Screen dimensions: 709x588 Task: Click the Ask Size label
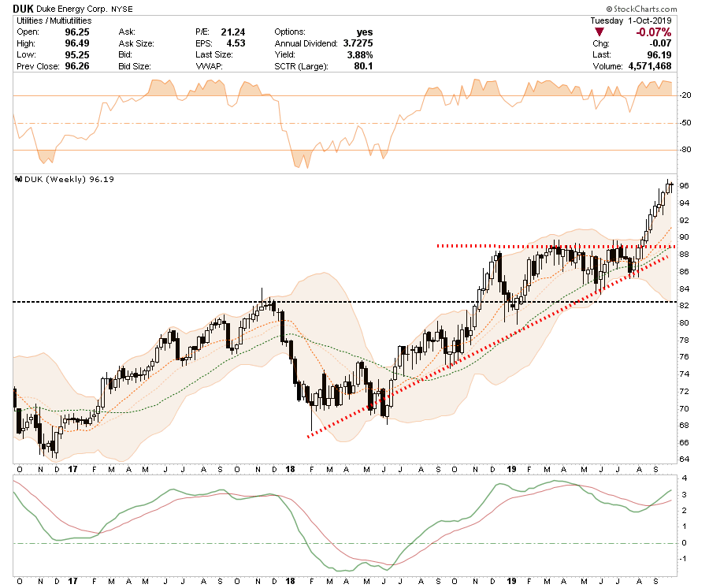(136, 43)
